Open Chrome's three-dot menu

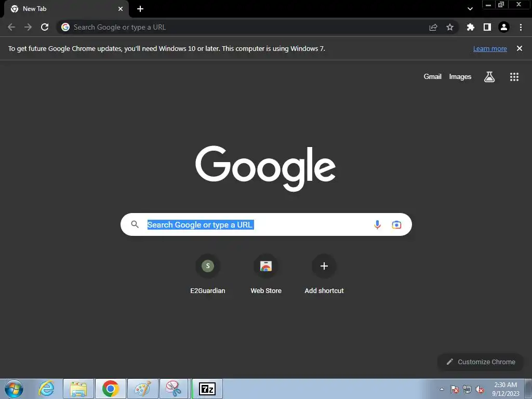pos(521,27)
